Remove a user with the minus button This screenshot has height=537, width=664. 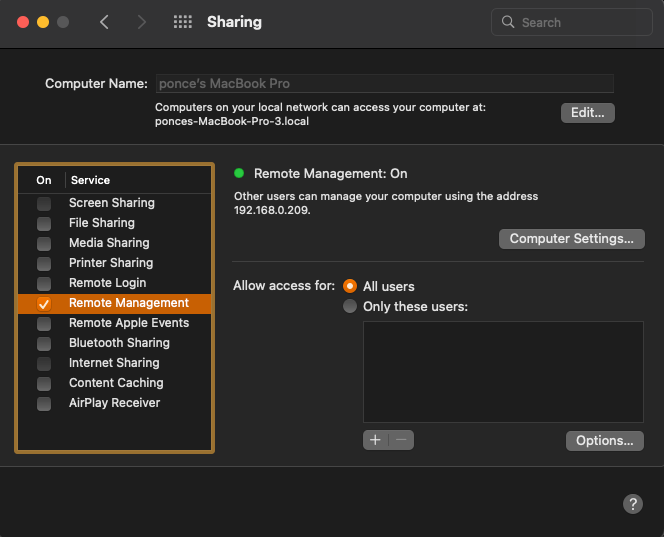point(401,440)
